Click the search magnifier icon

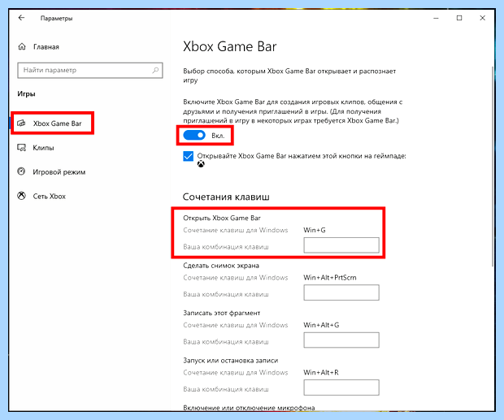click(155, 70)
